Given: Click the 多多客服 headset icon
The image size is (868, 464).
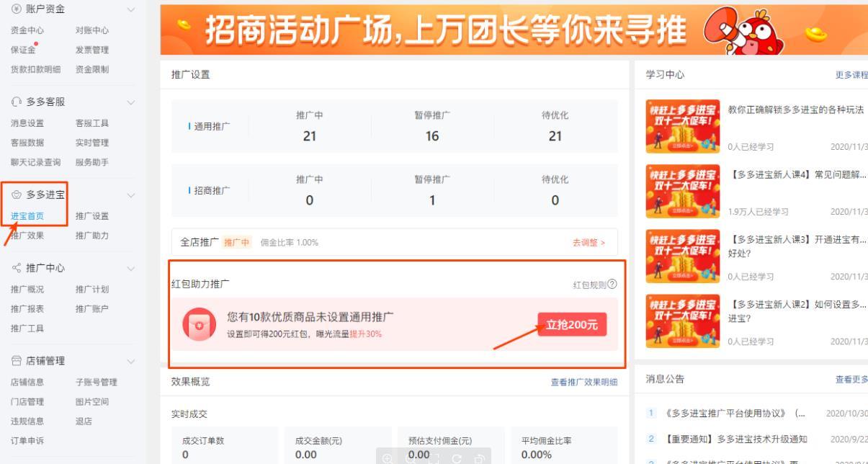Looking at the screenshot, I should 16,102.
